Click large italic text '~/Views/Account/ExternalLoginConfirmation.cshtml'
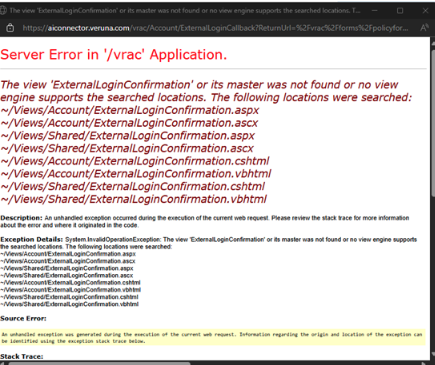This screenshot has width=435, height=365. pos(135,161)
